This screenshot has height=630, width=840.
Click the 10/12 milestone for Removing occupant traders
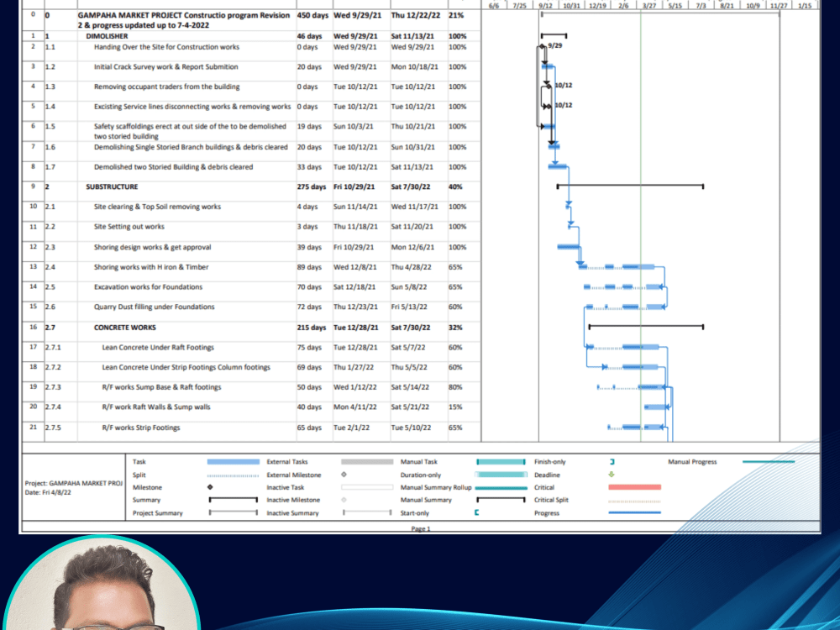point(549,86)
